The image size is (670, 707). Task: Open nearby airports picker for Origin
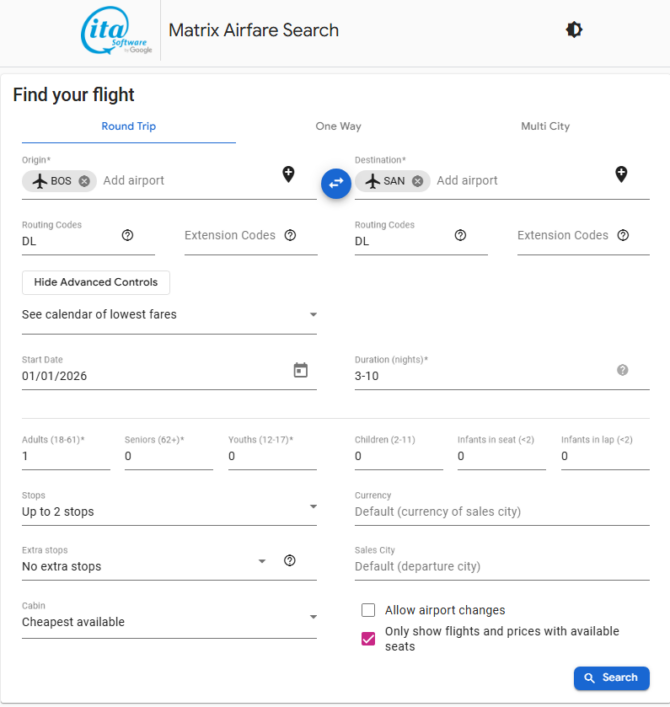(289, 175)
